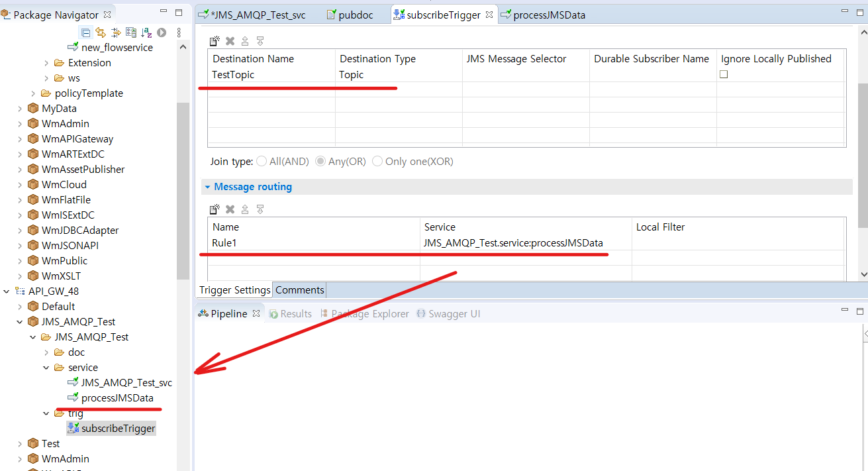Open the Comments tab

click(299, 290)
